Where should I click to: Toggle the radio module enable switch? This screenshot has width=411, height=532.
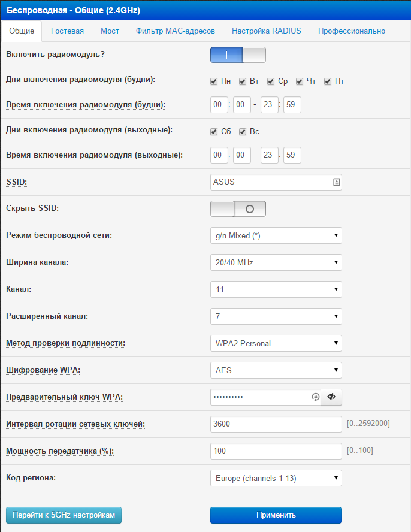237,55
